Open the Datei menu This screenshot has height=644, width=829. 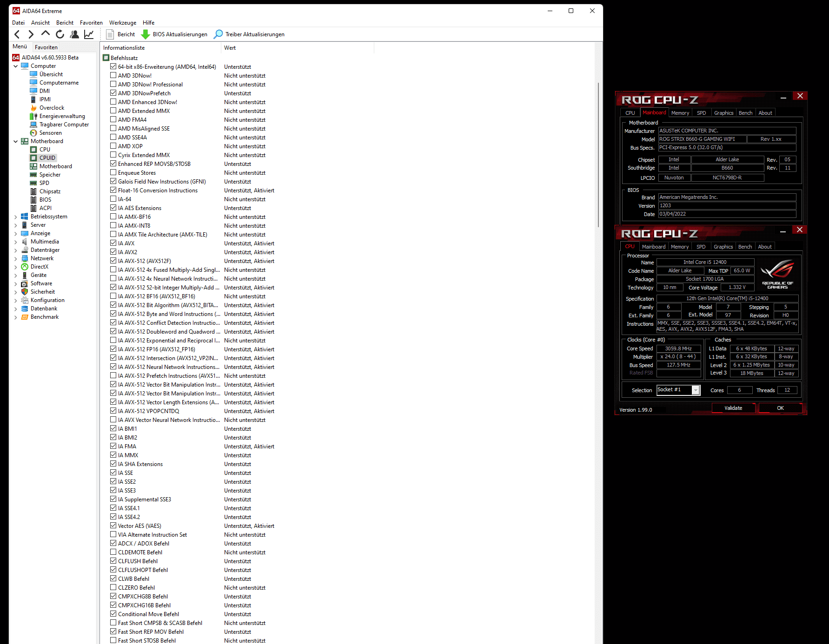(x=19, y=23)
